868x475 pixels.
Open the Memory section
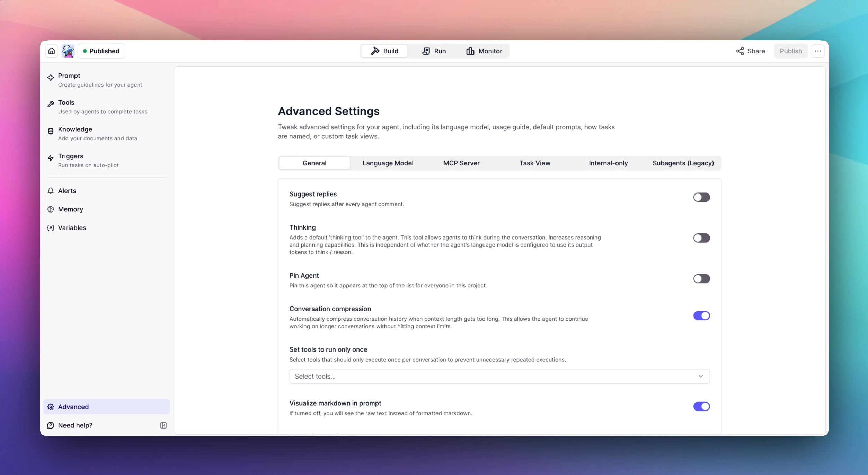(70, 209)
